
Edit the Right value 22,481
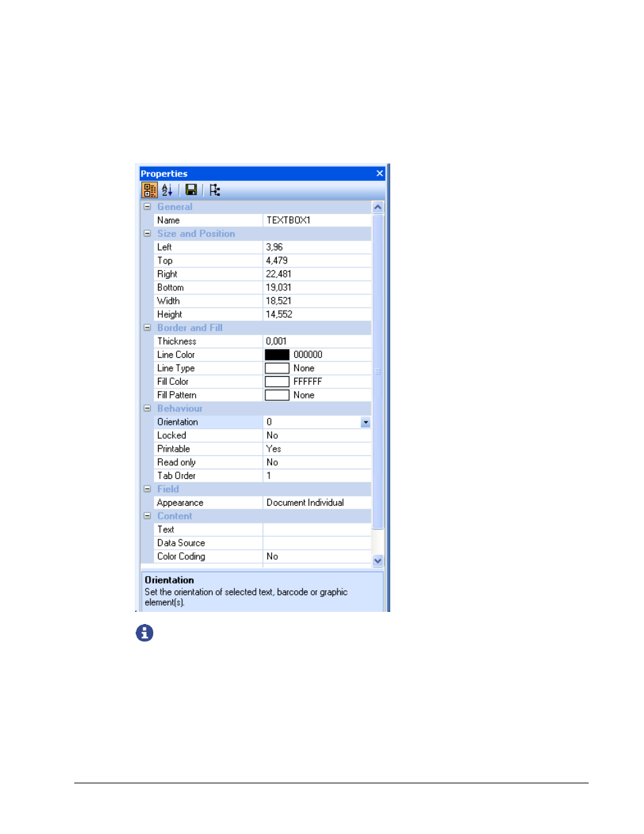(317, 274)
